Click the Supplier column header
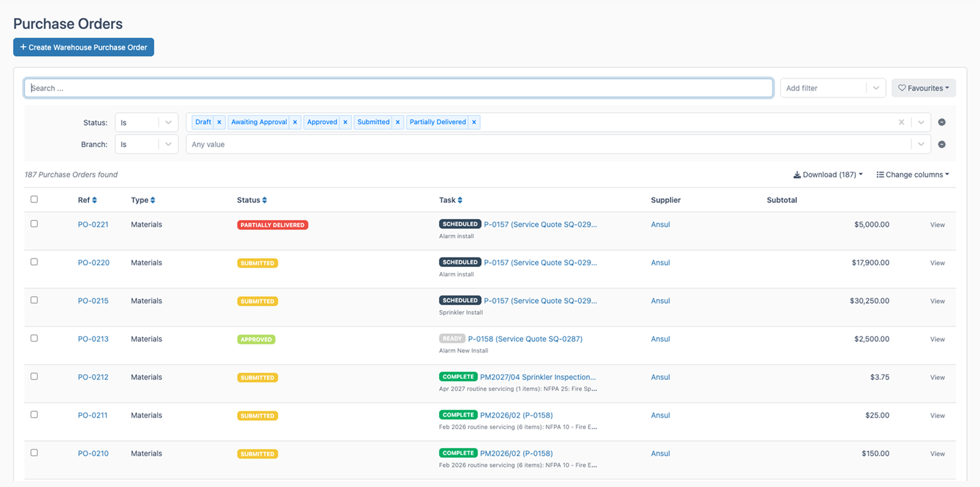980x487 pixels. (665, 200)
